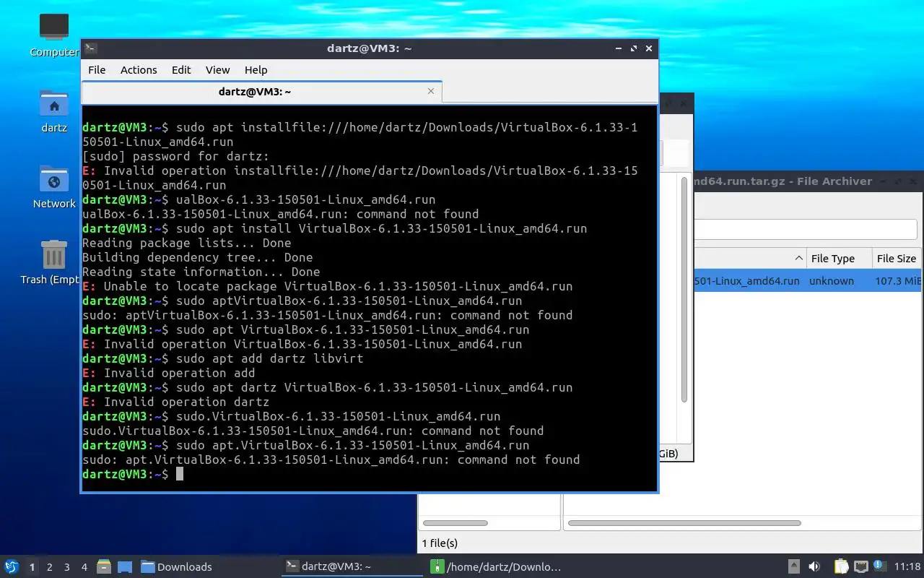Click the terminal window title bar icon
The image size is (924, 578).
[x=91, y=48]
